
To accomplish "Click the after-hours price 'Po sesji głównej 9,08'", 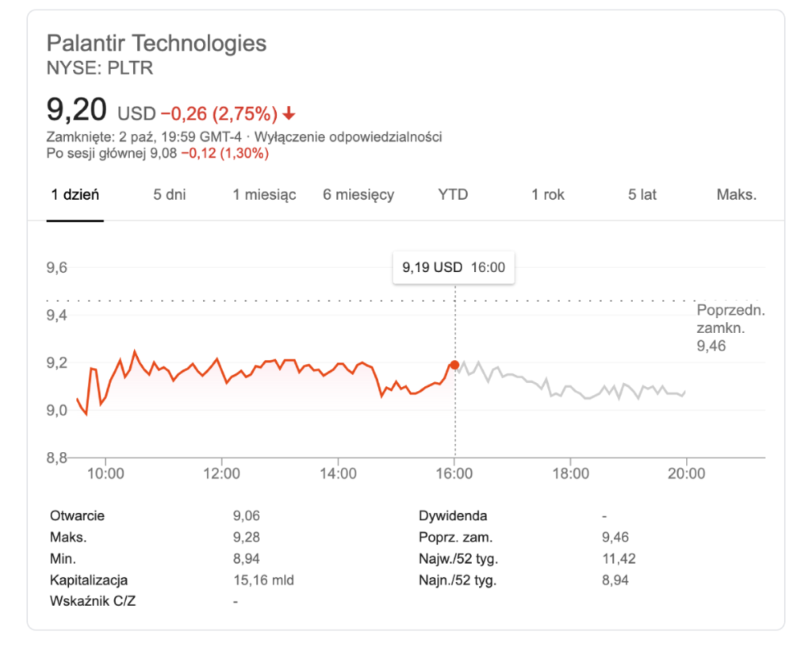I will point(112,153).
